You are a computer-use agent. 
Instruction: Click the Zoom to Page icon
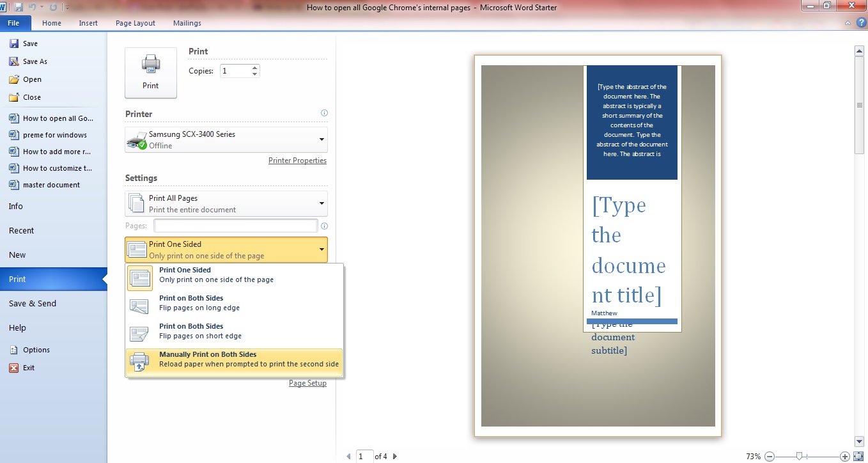[858, 456]
